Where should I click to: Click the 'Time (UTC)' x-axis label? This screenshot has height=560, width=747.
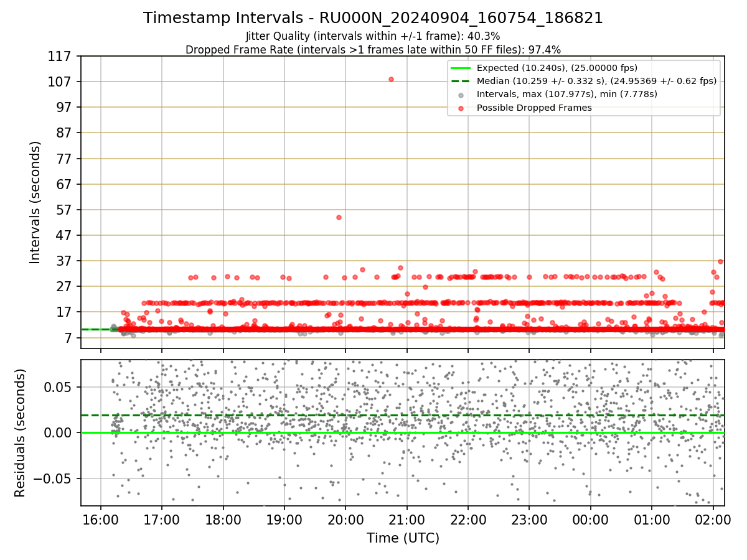tap(403, 538)
